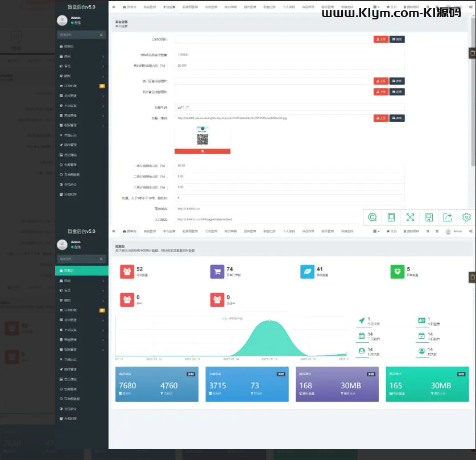Viewport: 476px width, 460px height.
Task: Click the share export icon in floating toolbar
Action: pyautogui.click(x=448, y=217)
